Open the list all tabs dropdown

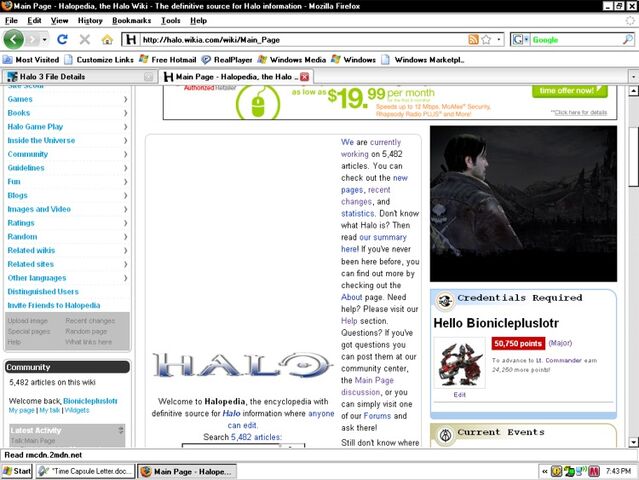click(633, 77)
